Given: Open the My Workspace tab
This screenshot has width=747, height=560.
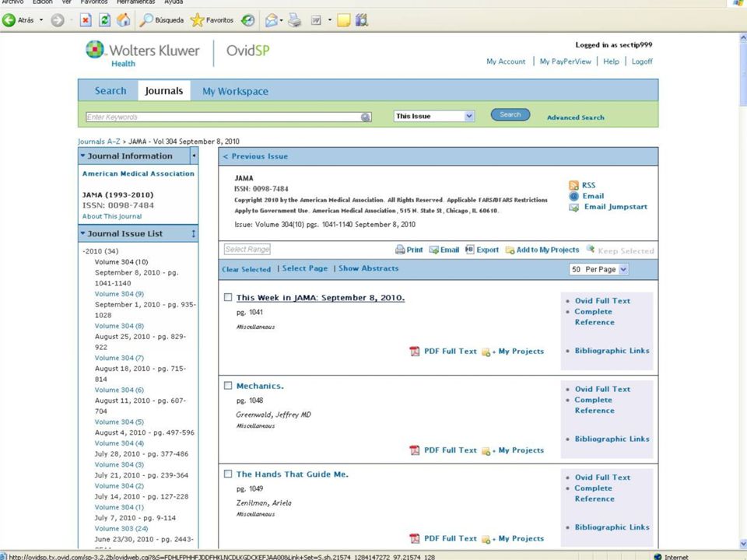Looking at the screenshot, I should 235,92.
